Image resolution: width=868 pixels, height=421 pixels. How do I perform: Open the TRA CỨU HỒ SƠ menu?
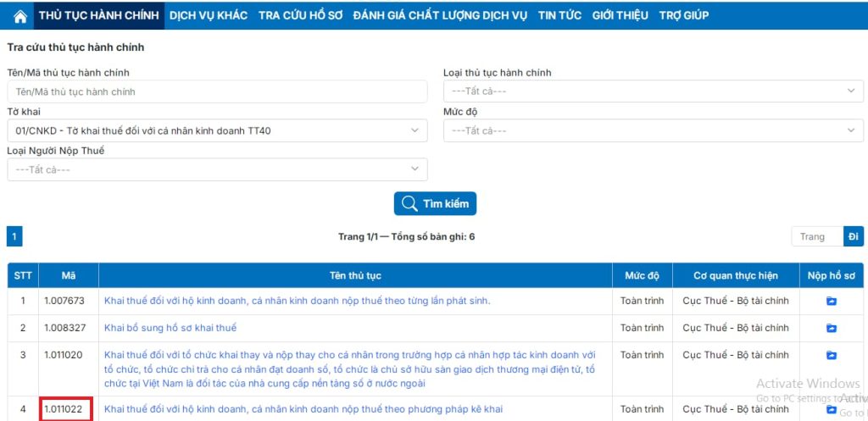click(301, 15)
